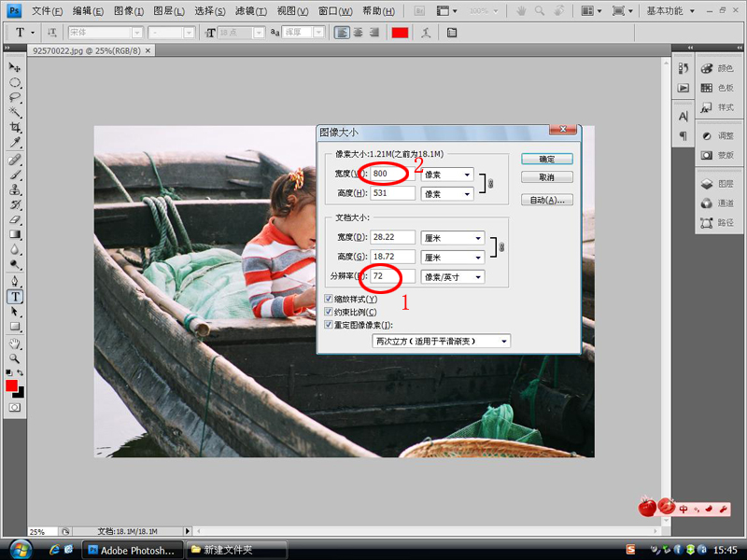Select the Eyedropper tool
Viewport: 747px width, 560px height.
pyautogui.click(x=15, y=142)
